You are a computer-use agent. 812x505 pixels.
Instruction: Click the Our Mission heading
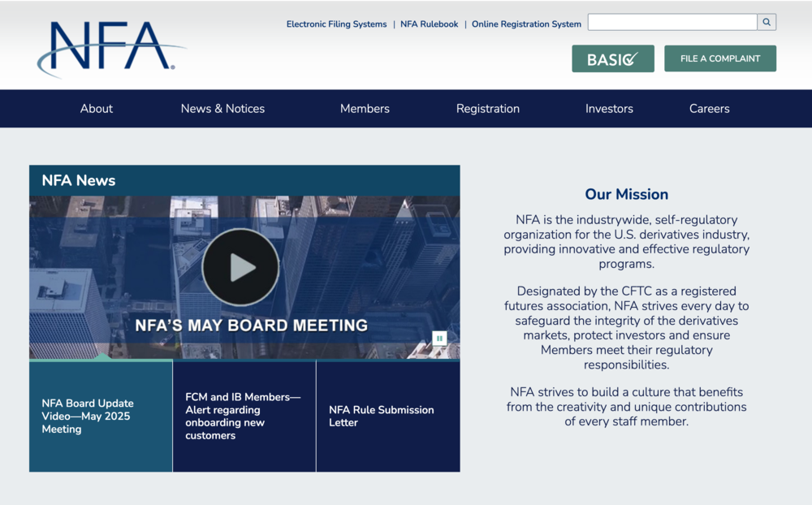coord(627,194)
